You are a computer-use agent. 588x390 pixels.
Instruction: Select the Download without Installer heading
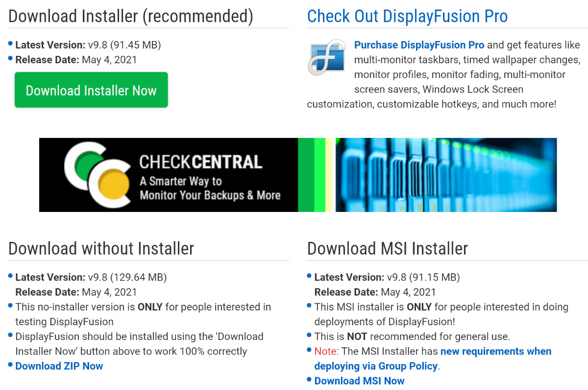pyautogui.click(x=101, y=248)
